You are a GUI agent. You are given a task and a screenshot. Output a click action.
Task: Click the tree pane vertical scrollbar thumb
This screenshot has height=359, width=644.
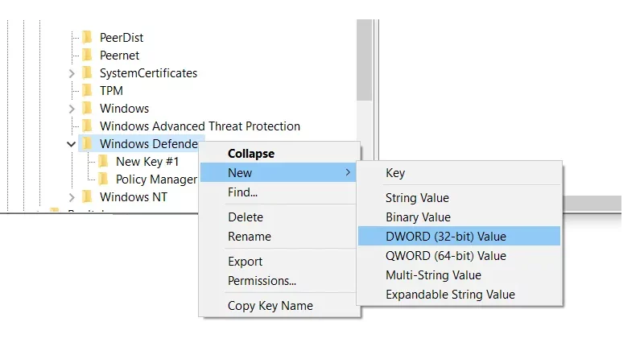365,60
